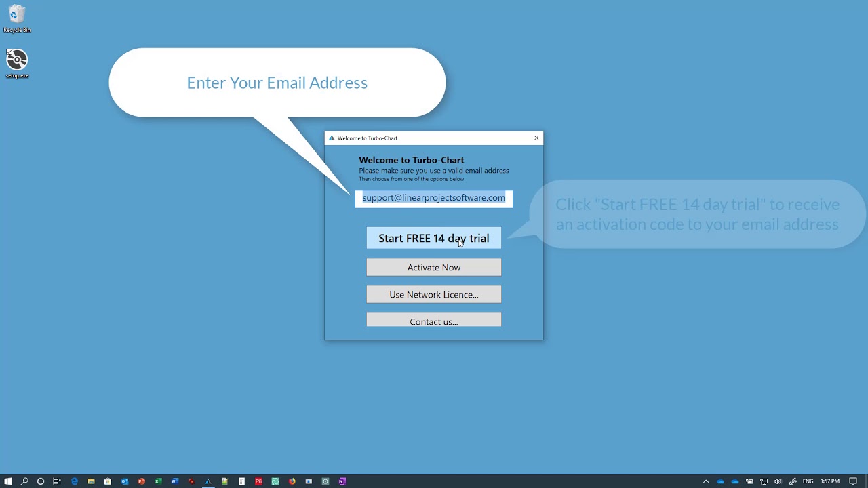Open the Windows Start menu

tap(8, 481)
